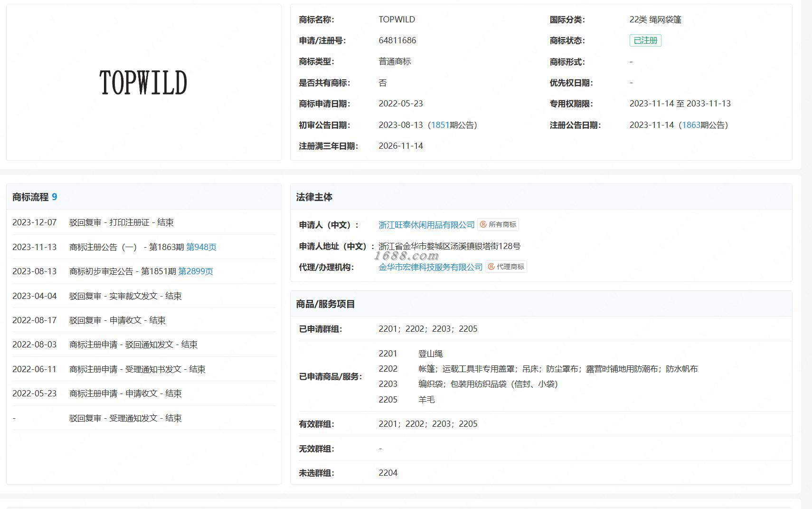Click the 所有商标 badge button
Viewport: 812px width, 509px height.
coord(498,224)
